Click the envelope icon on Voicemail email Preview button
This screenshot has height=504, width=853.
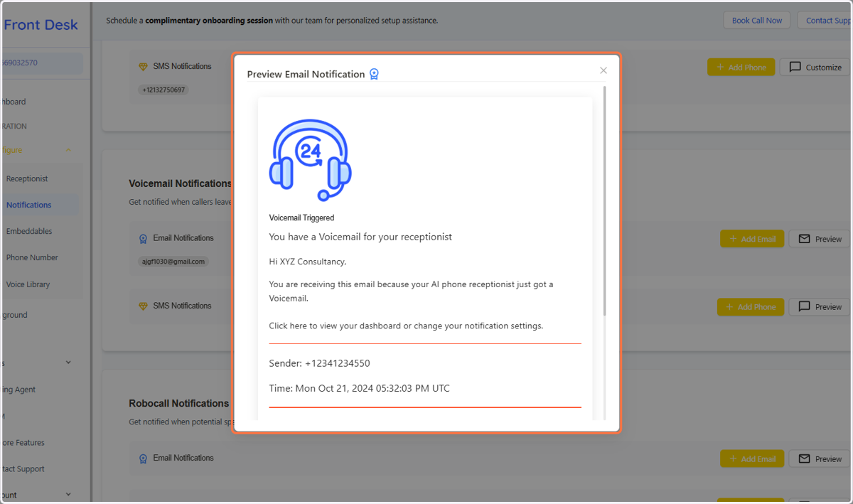point(804,239)
